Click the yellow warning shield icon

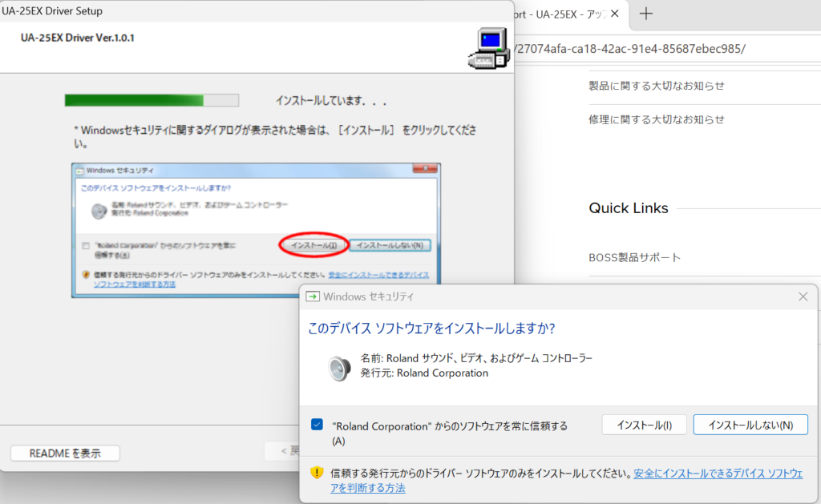pos(317,473)
